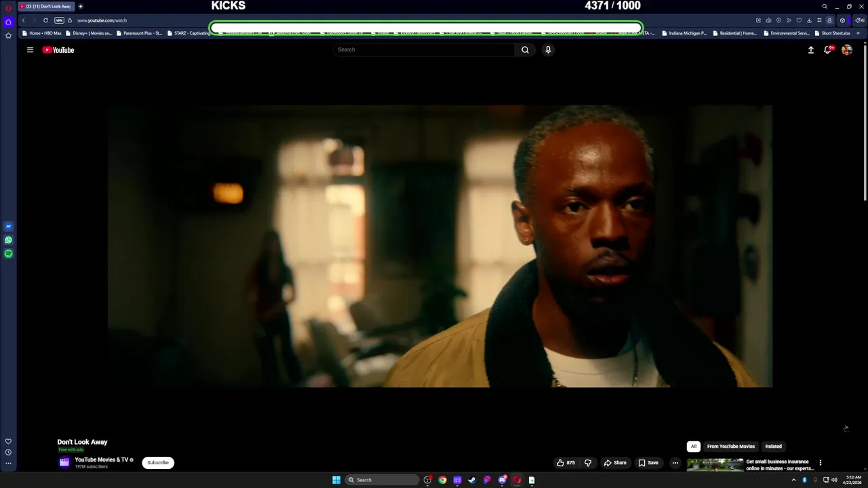Open taskbar volume speaker icon
This screenshot has width=868, height=488.
click(x=834, y=480)
